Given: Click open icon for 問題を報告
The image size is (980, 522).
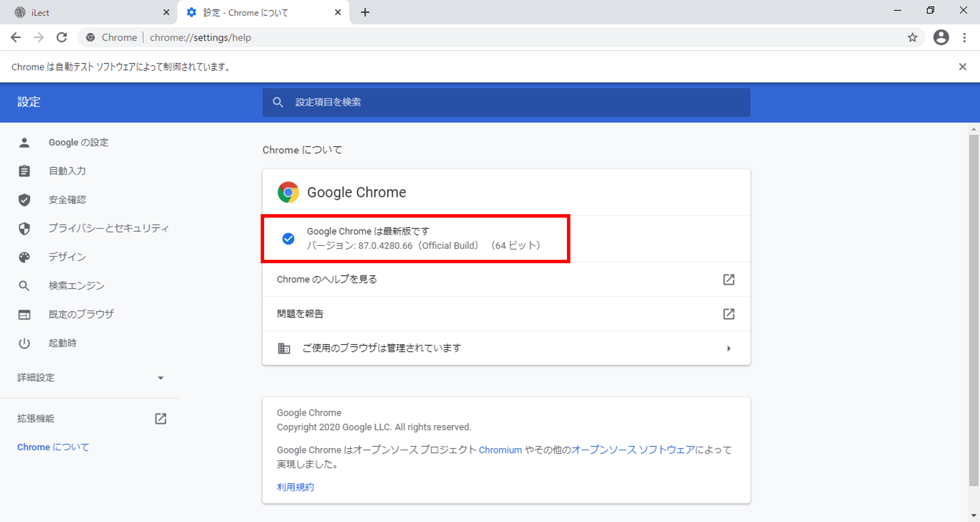Looking at the screenshot, I should tap(729, 314).
